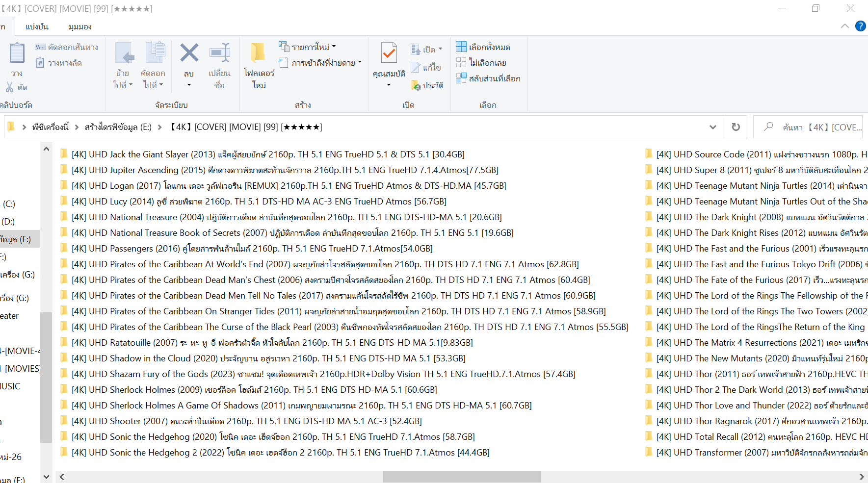Click the folder icon of Jack the Giant Slayer
Viewport: 868px width, 483px height.
(64, 154)
